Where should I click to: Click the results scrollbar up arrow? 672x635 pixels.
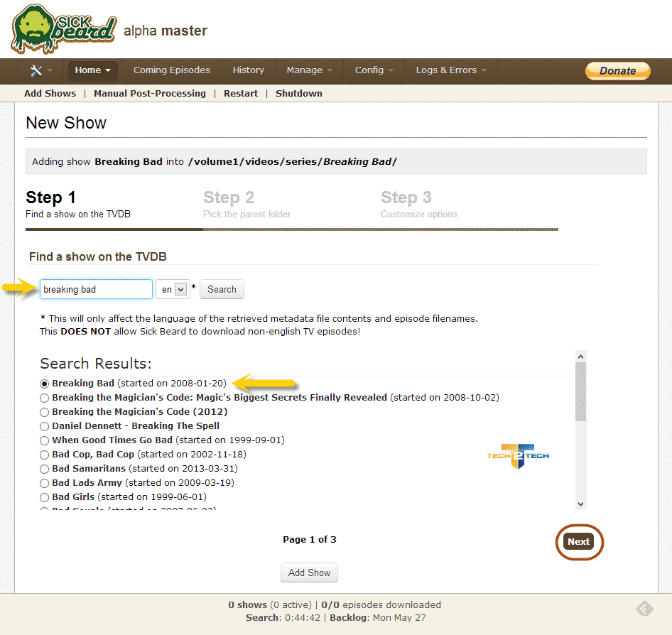[580, 357]
